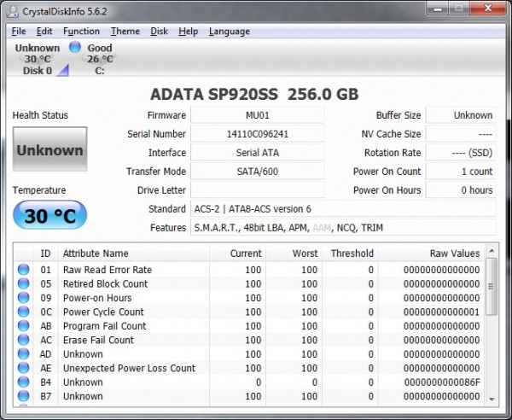Screen dimensions: 512x420
Task: Click status orb for Program Fail Count
Action: (x=23, y=326)
